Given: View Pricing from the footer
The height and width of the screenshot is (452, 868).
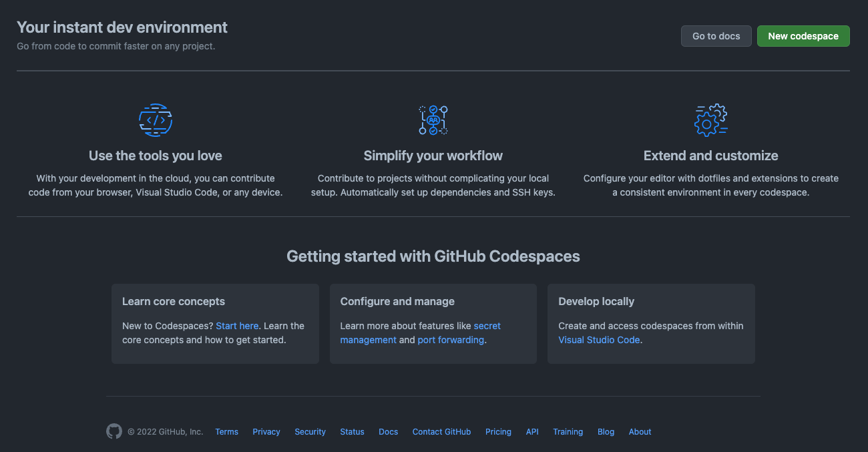Looking at the screenshot, I should point(499,432).
